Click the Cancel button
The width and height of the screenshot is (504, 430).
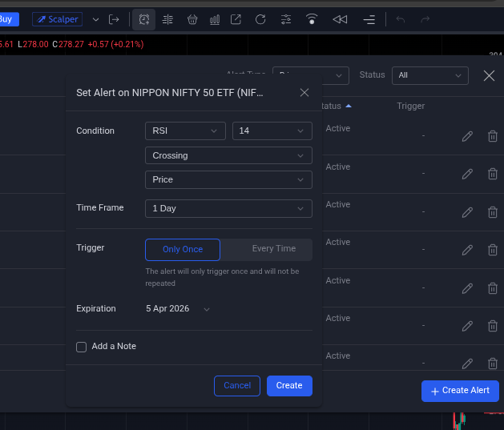tap(237, 386)
